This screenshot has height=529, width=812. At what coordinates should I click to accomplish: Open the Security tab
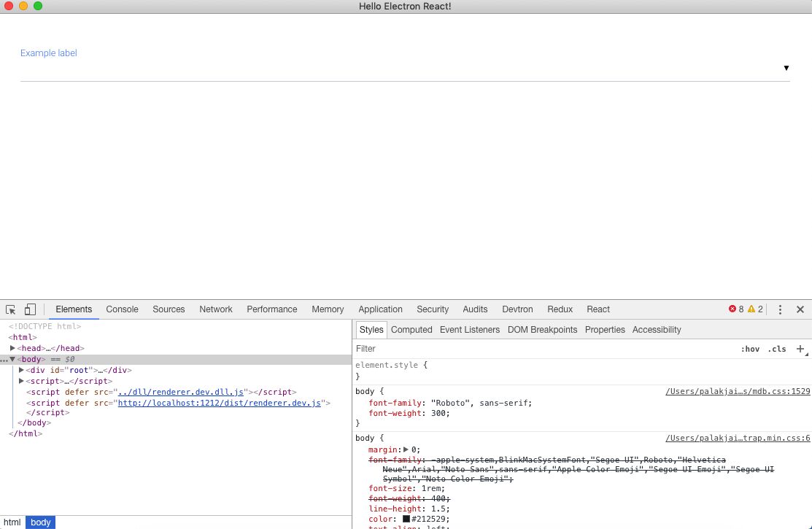click(x=433, y=309)
